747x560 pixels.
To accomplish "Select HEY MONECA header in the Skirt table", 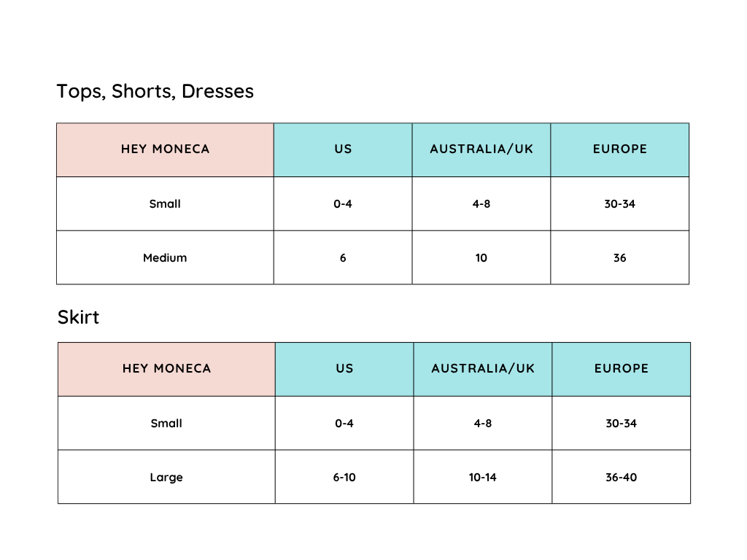I will click(166, 368).
